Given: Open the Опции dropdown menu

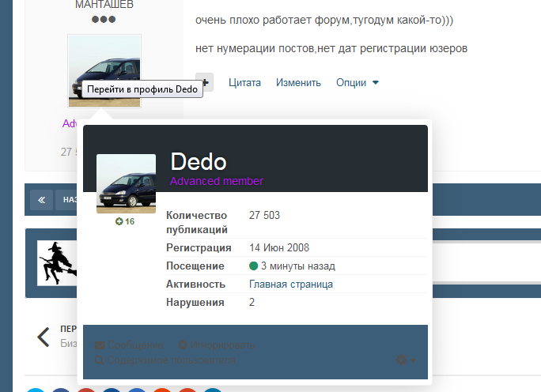Looking at the screenshot, I should tap(358, 82).
